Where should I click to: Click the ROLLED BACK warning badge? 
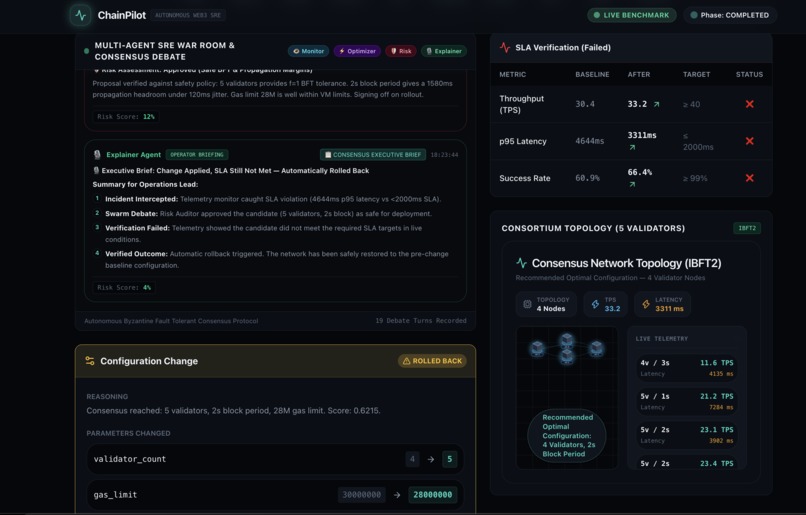coord(432,361)
